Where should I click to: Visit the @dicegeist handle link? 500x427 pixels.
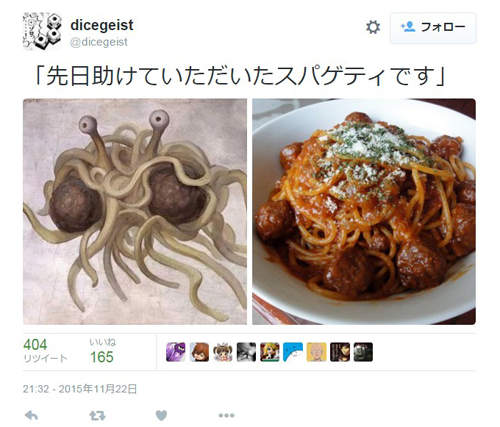coord(99,42)
